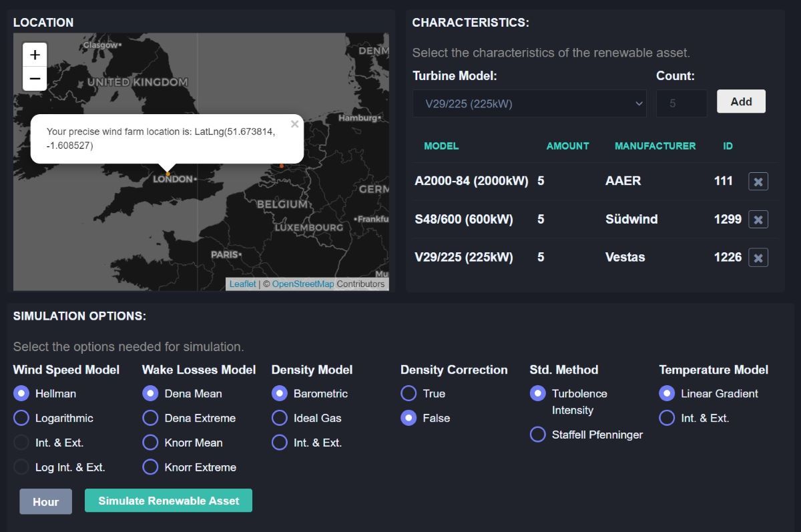Select Ideal Gas density model

280,418
